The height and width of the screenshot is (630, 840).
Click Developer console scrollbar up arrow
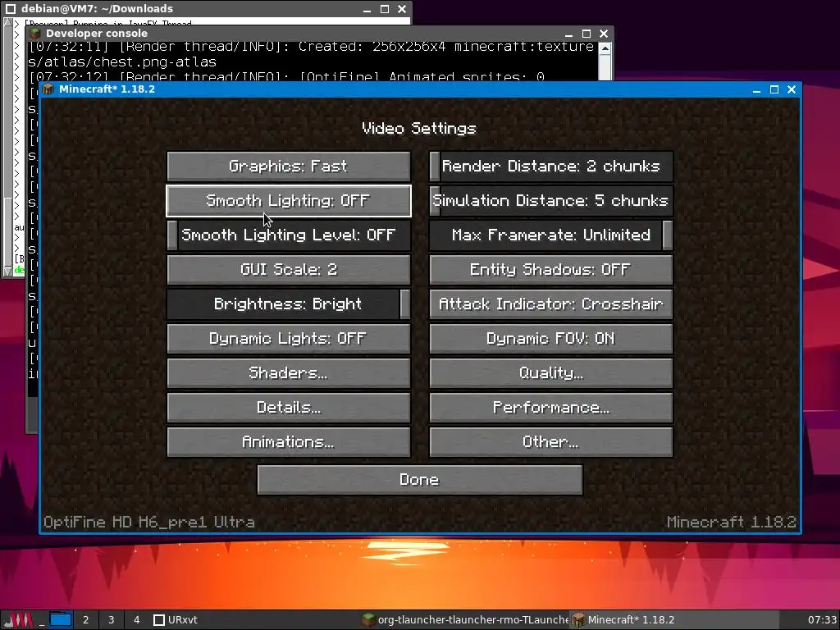tap(605, 48)
